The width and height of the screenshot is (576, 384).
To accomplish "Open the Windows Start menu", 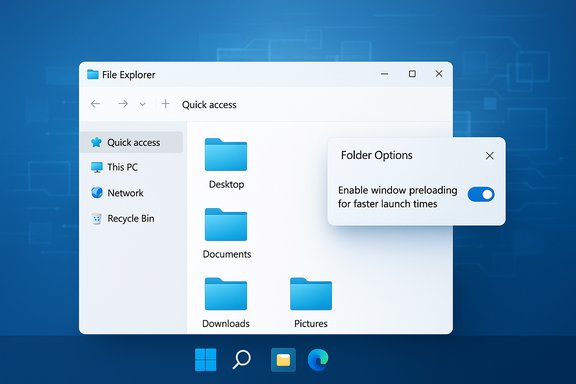I will click(205, 359).
